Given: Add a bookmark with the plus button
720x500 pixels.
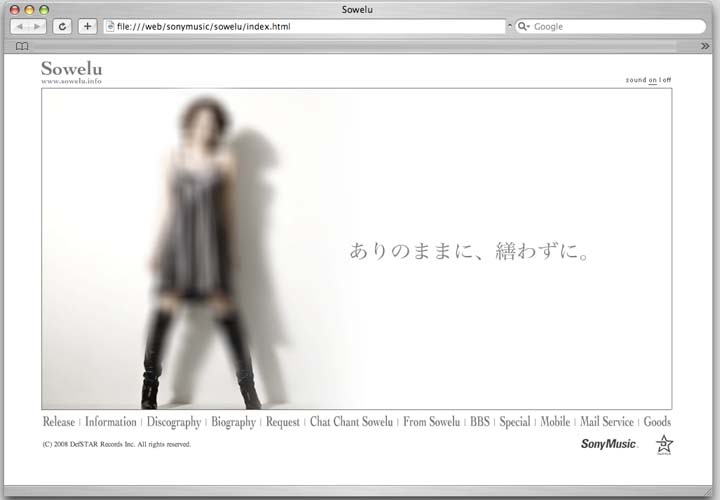Looking at the screenshot, I should 88,26.
